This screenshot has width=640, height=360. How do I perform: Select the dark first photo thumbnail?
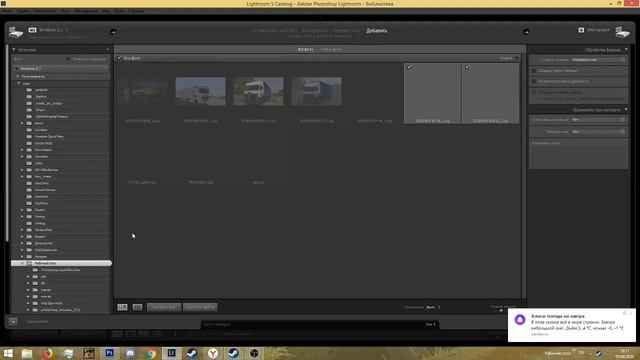click(142, 91)
